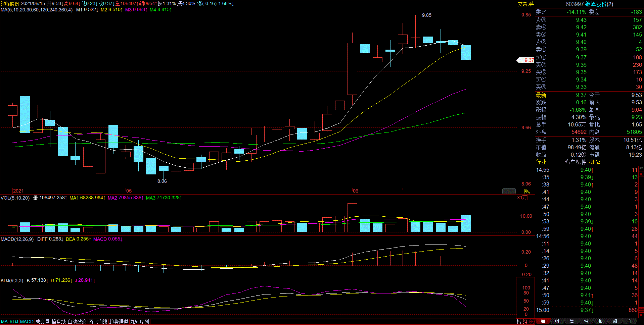Click the 外盘 54692 value
This screenshot has height=325, width=644.
[x=579, y=132]
